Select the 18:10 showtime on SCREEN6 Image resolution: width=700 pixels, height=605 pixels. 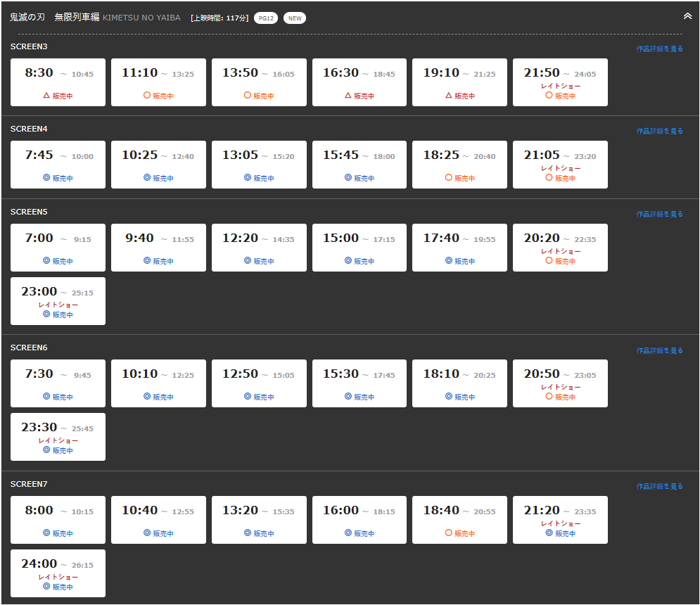459,383
